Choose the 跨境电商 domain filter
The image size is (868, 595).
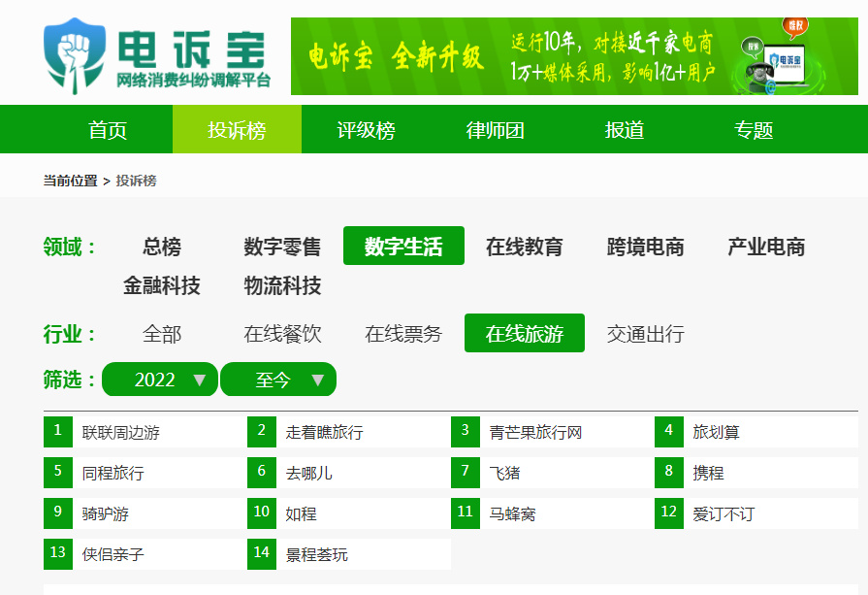(x=646, y=246)
